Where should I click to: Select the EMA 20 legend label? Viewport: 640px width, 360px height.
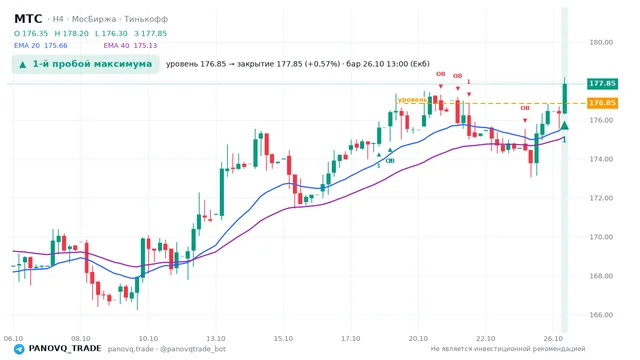pyautogui.click(x=27, y=45)
